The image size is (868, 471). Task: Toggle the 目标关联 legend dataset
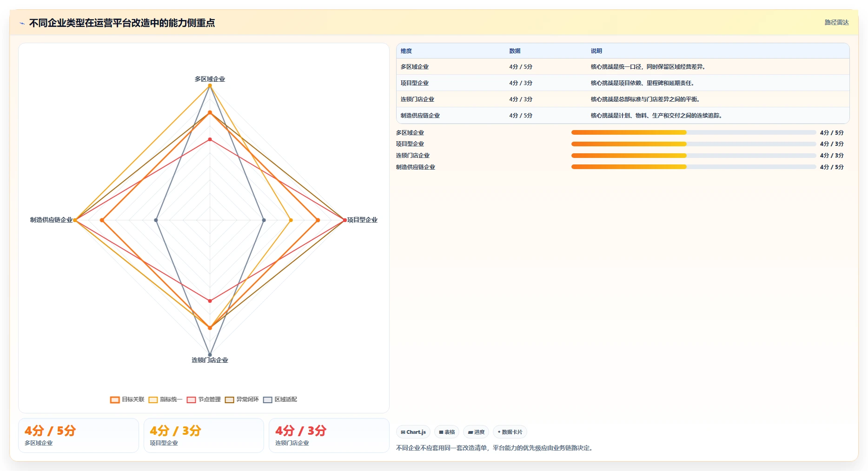(x=127, y=399)
